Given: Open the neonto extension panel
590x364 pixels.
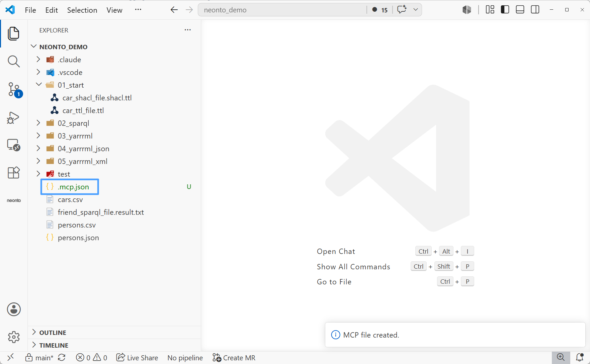Looking at the screenshot, I should pos(14,200).
